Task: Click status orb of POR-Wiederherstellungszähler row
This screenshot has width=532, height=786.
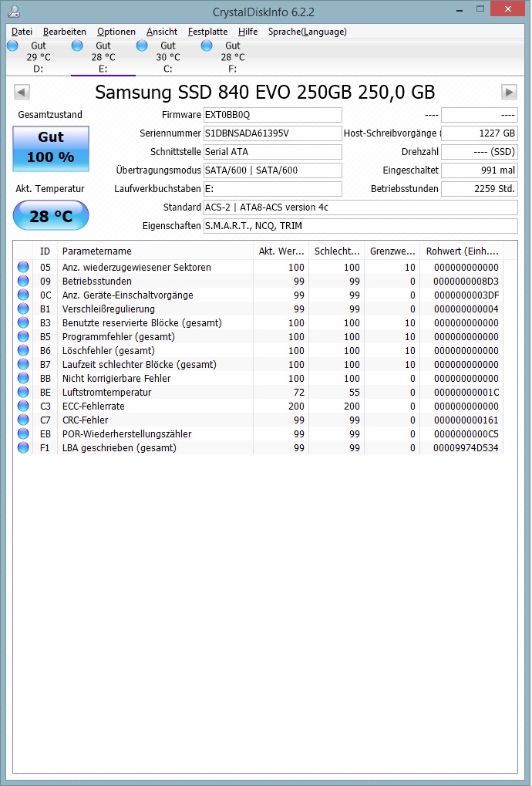Action: coord(23,434)
